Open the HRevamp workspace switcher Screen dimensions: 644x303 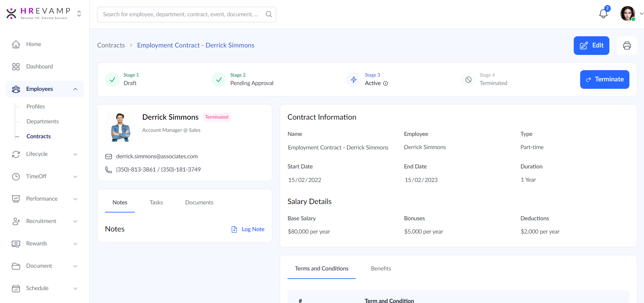tap(79, 14)
